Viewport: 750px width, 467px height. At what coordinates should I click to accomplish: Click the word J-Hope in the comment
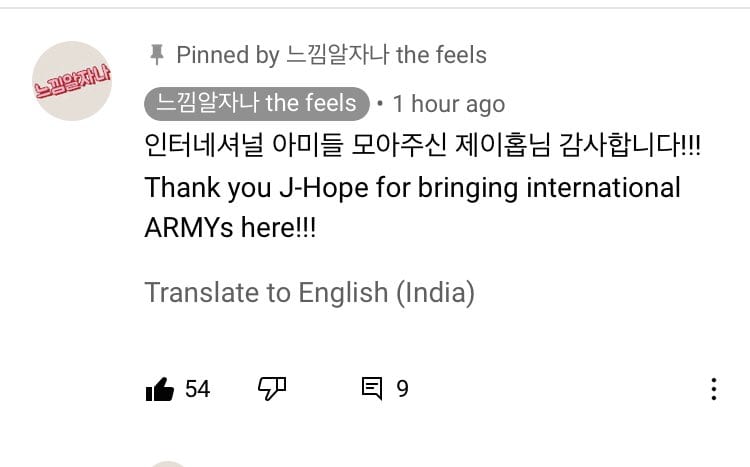[x=324, y=188]
